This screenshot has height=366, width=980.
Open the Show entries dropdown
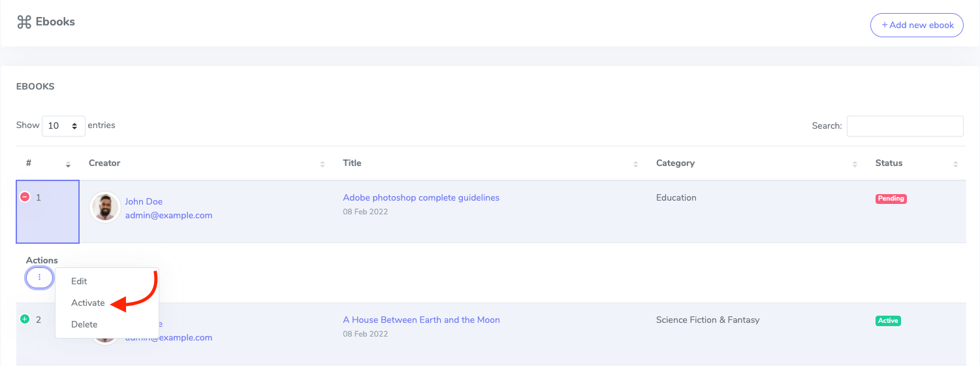[63, 125]
